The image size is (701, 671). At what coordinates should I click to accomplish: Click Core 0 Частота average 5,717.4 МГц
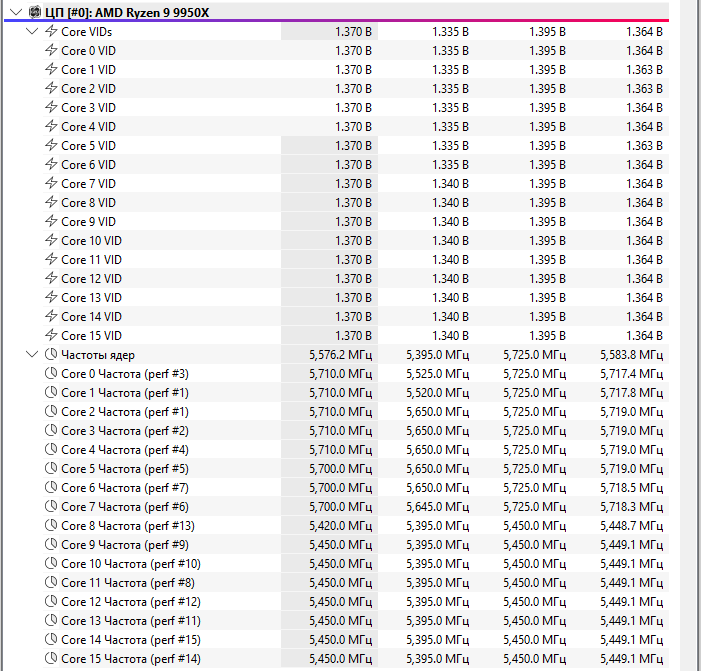631,374
